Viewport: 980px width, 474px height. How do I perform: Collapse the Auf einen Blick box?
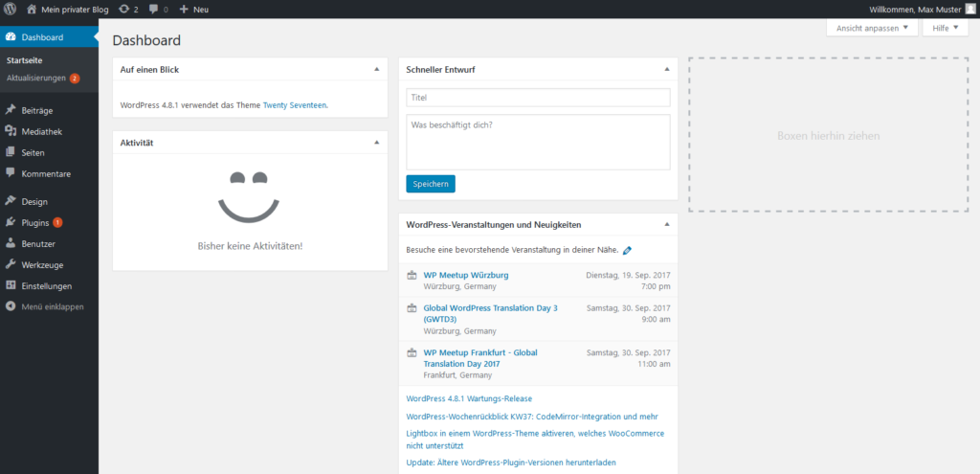point(376,69)
